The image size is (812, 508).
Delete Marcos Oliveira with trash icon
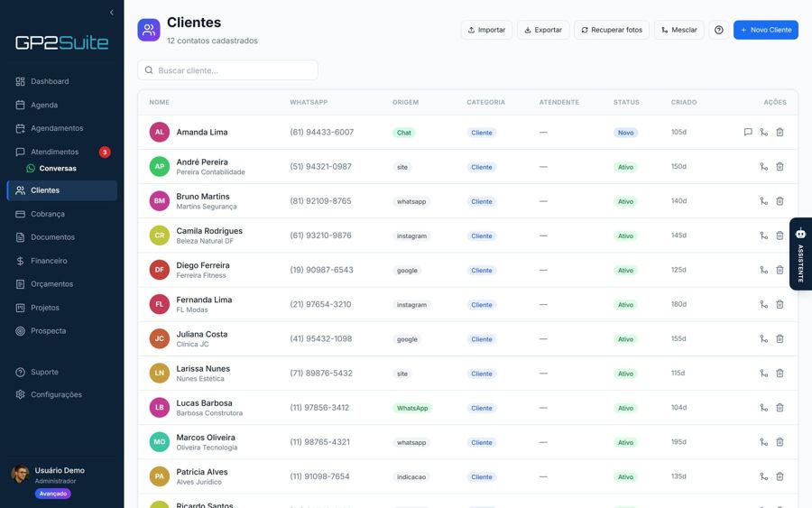pyautogui.click(x=780, y=442)
